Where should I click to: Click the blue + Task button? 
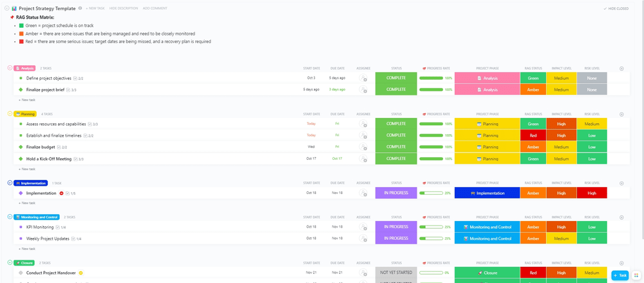coord(619,275)
